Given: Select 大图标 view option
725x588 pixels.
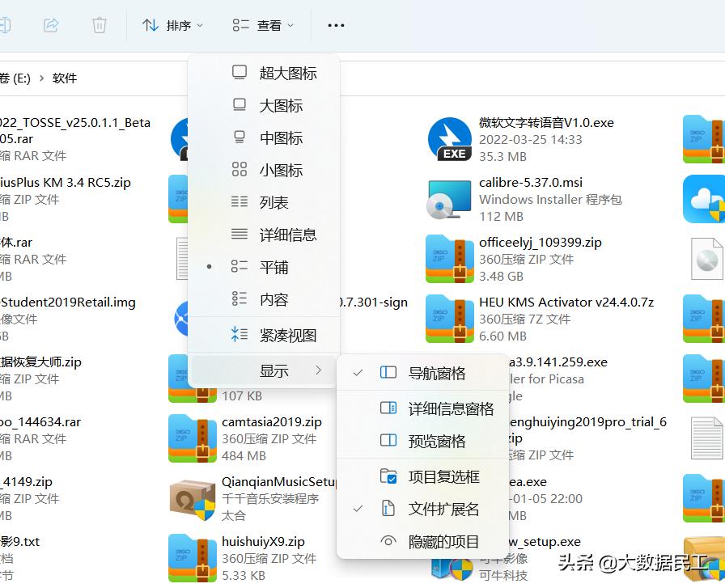Looking at the screenshot, I should point(264,105).
